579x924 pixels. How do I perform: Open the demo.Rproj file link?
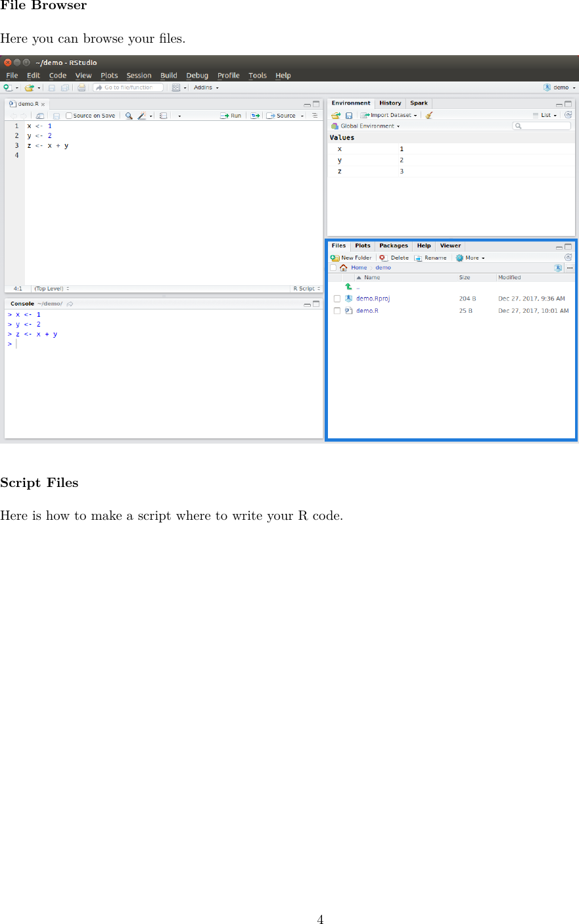373,298
